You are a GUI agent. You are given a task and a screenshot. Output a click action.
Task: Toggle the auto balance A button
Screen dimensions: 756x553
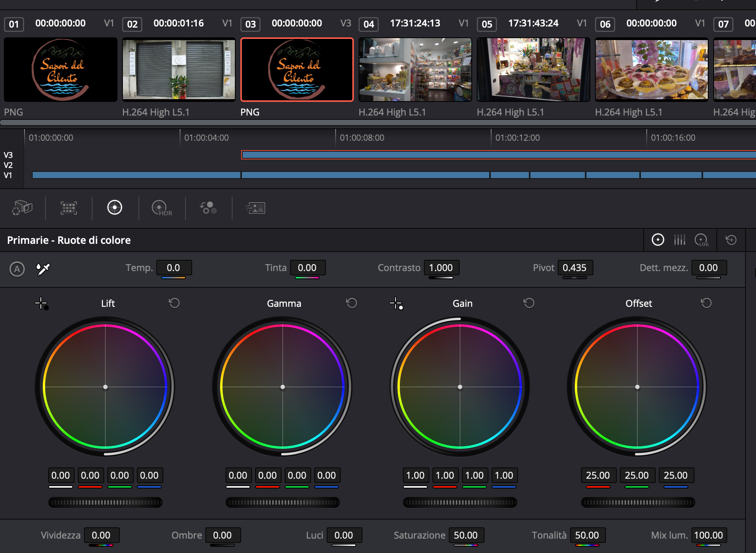coord(17,269)
